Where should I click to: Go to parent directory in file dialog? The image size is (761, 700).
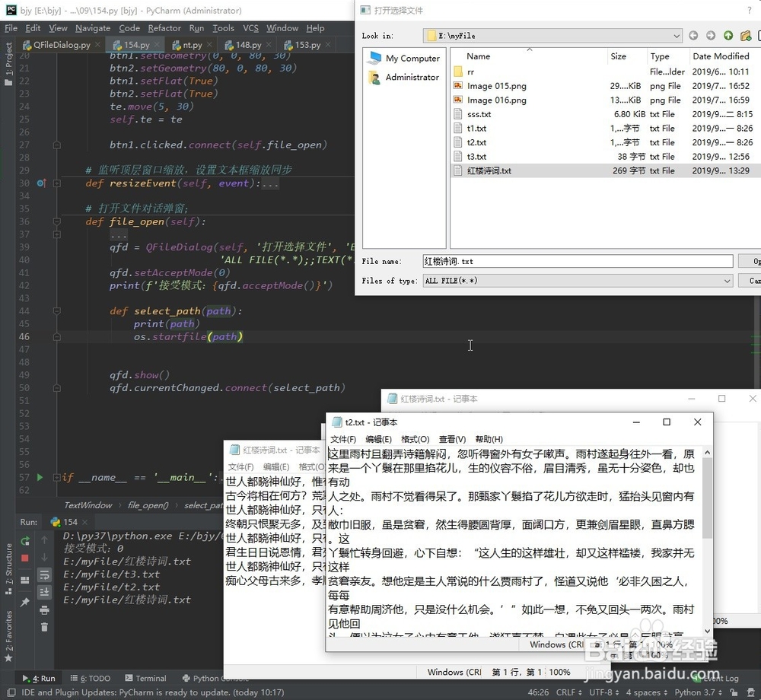(728, 36)
